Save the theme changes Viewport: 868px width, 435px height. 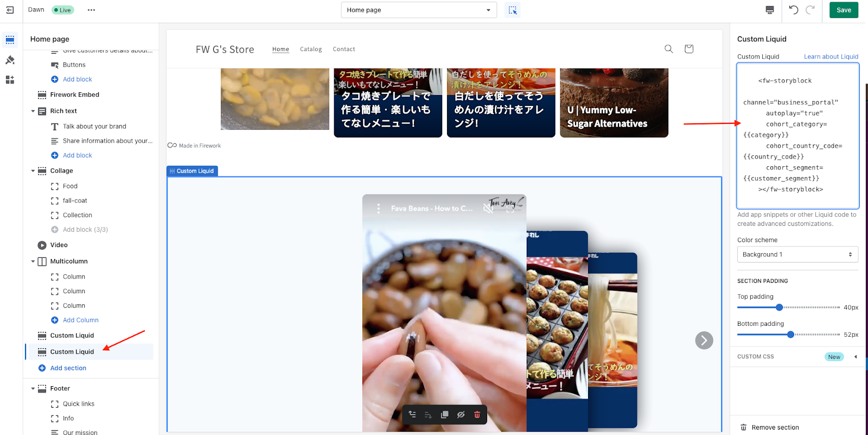(844, 10)
